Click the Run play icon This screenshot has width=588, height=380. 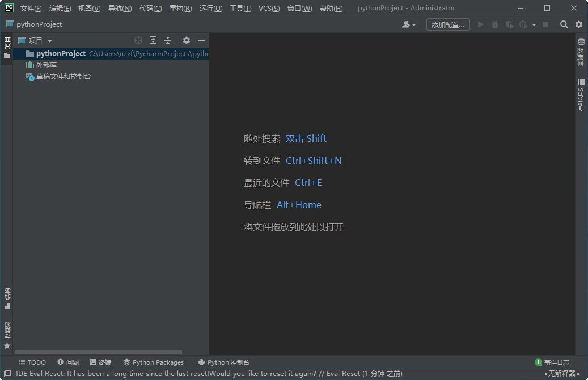tap(480, 24)
